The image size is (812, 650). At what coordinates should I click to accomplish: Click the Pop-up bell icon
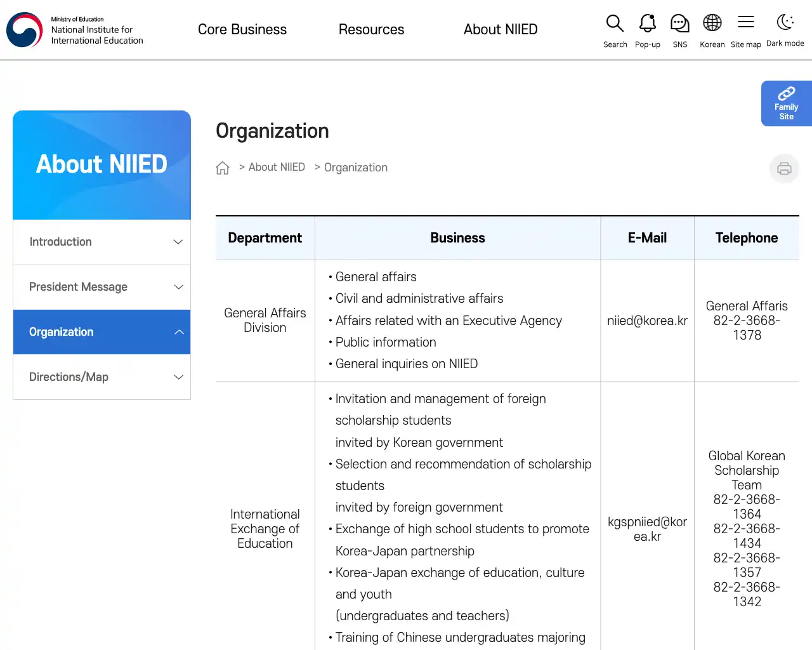[x=647, y=23]
